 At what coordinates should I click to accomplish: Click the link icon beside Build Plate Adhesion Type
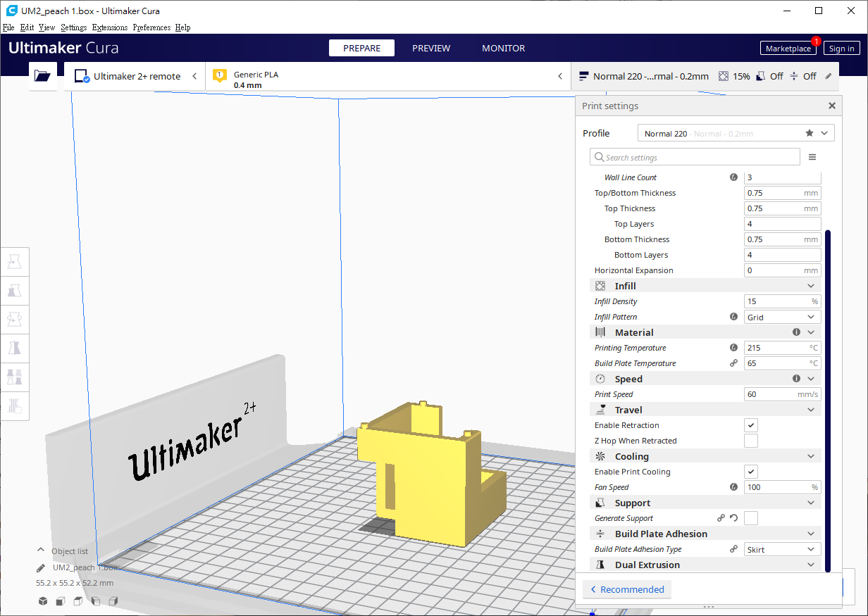[x=733, y=549]
